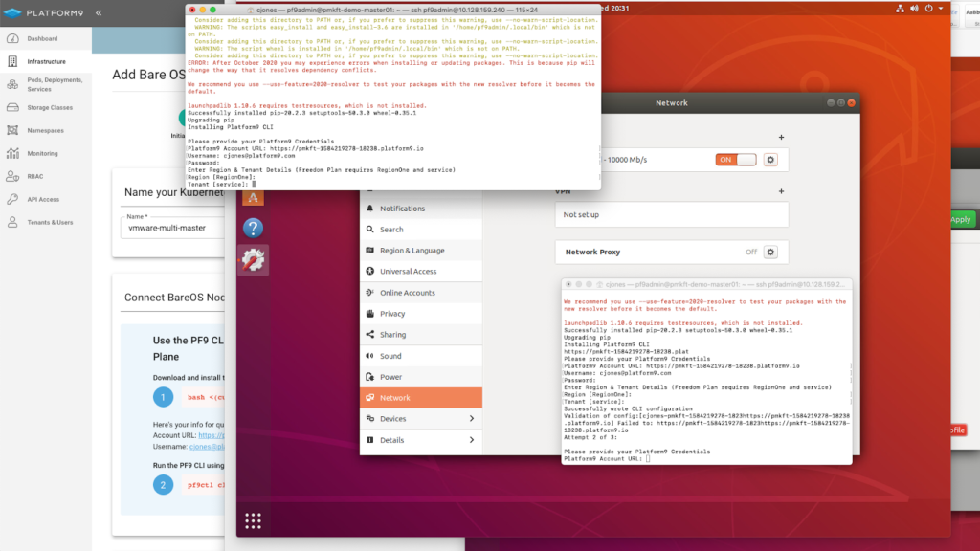Viewport: 980px width, 551px height.
Task: Collapse the Platform9 sidebar with the chevron
Action: click(99, 12)
